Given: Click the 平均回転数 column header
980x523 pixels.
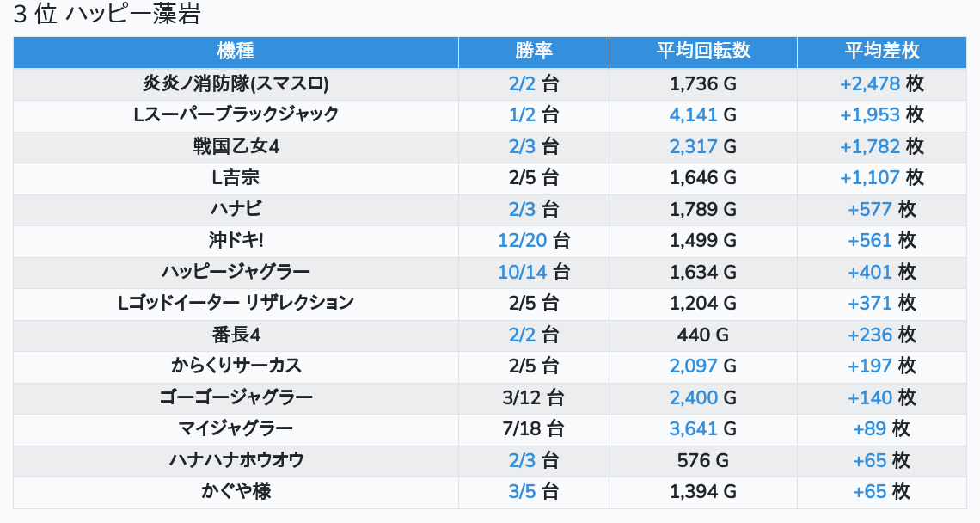Looking at the screenshot, I should (703, 52).
